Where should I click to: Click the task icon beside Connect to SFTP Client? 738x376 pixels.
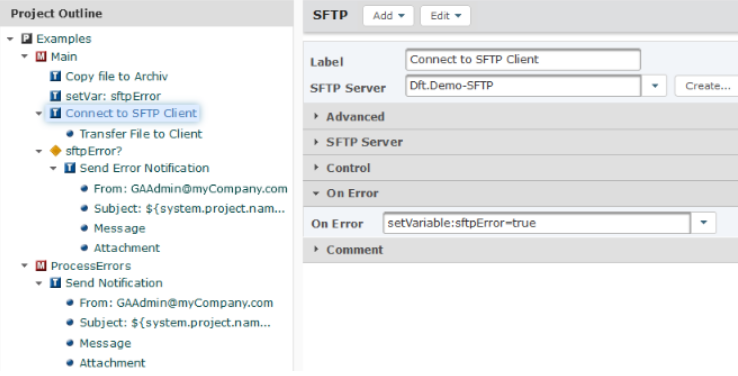click(56, 113)
